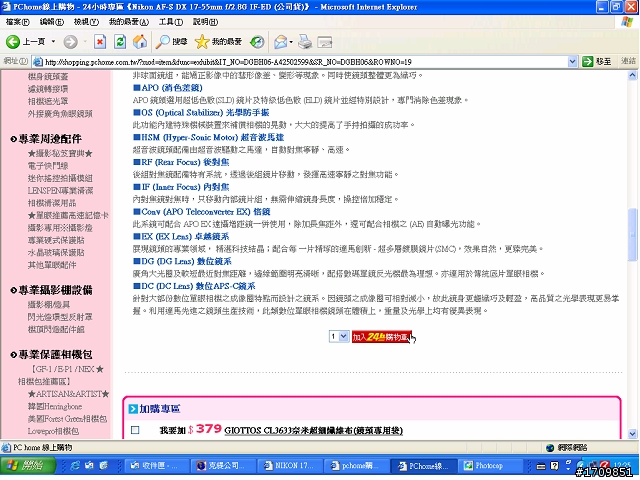The height and width of the screenshot is (480, 640).
Task: Open GIOTTOS CL3633 cleaning cloth link
Action: 313,431
